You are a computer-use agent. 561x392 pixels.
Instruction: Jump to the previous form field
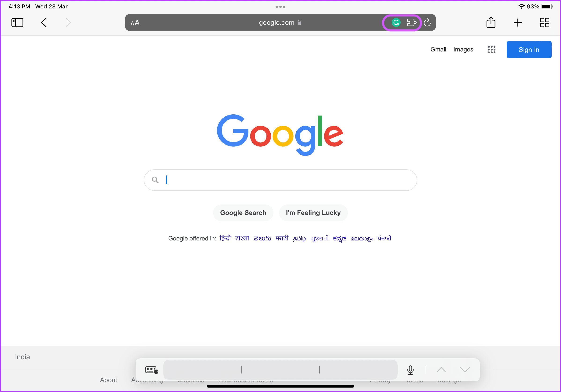(x=441, y=370)
